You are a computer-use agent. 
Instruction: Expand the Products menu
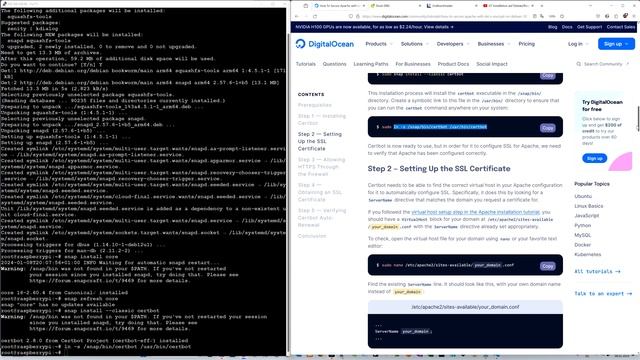[379, 44]
